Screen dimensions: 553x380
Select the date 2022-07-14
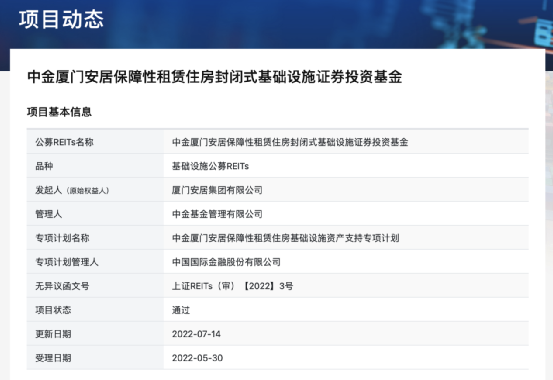click(x=196, y=334)
